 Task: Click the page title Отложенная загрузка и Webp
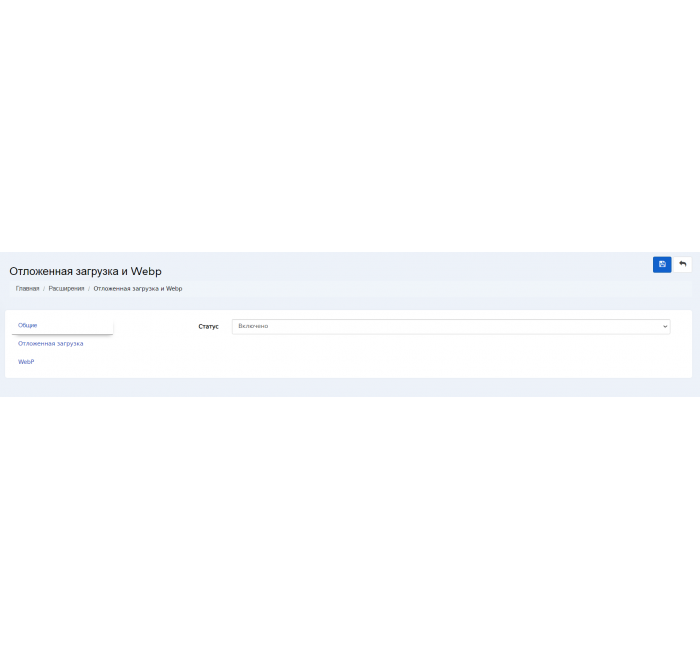85,271
